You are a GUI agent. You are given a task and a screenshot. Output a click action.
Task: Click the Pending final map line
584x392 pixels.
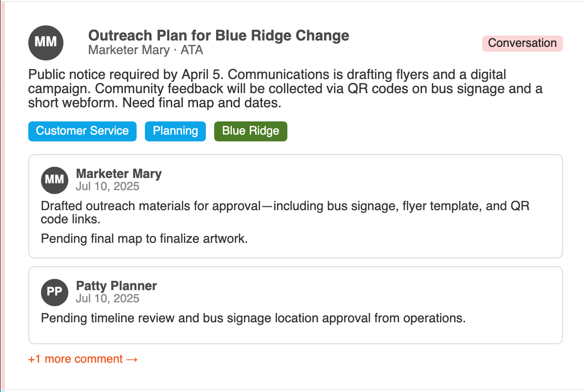click(x=144, y=238)
